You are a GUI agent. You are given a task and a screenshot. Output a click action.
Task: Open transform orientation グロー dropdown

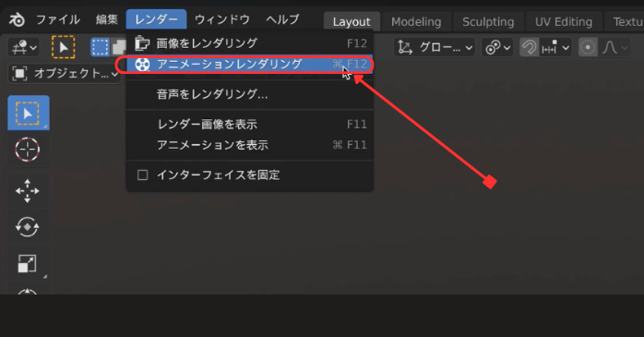point(435,48)
